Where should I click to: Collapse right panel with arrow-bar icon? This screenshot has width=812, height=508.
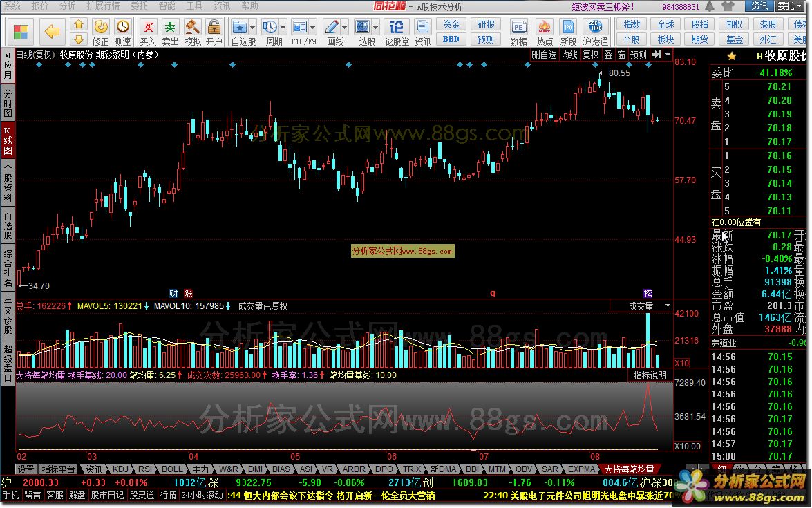pos(656,55)
